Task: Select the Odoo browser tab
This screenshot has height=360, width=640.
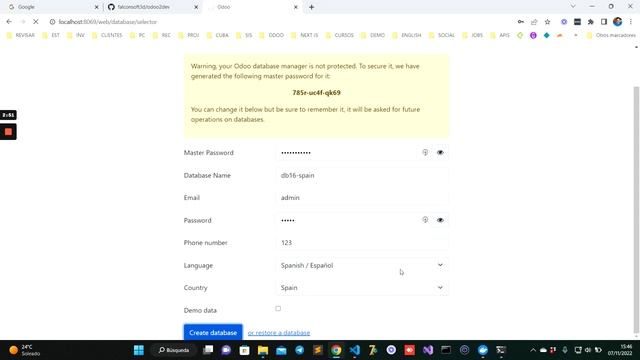Action: (251, 7)
